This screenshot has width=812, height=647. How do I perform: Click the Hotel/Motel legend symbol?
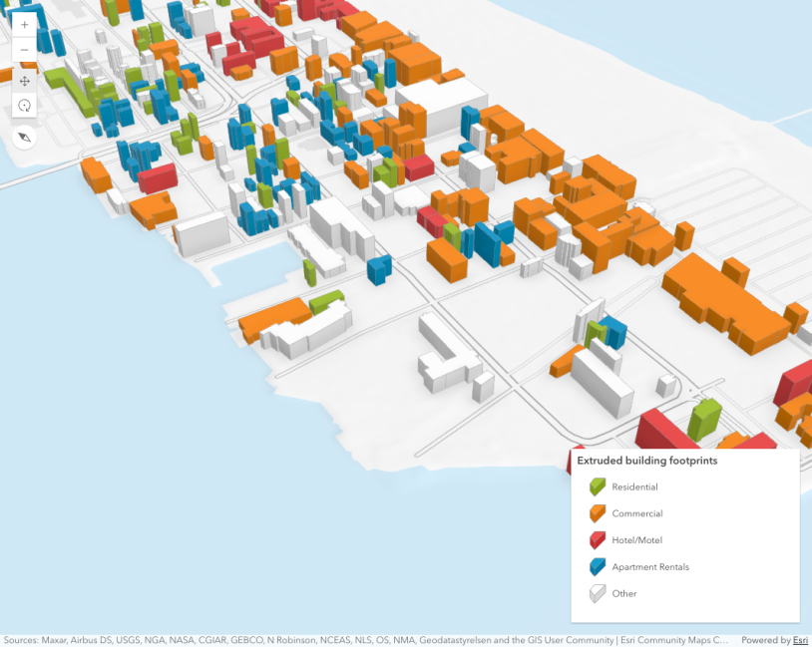(596, 539)
